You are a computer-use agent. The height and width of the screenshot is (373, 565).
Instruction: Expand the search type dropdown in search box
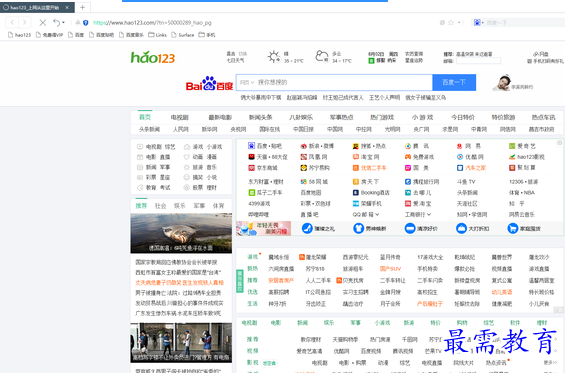(247, 83)
